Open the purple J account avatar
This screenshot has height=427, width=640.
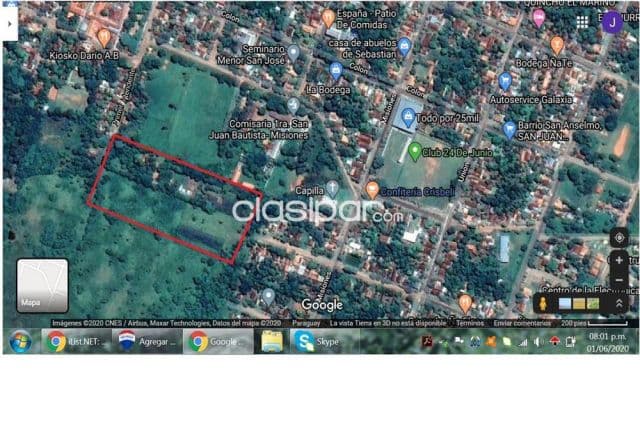[x=612, y=22]
